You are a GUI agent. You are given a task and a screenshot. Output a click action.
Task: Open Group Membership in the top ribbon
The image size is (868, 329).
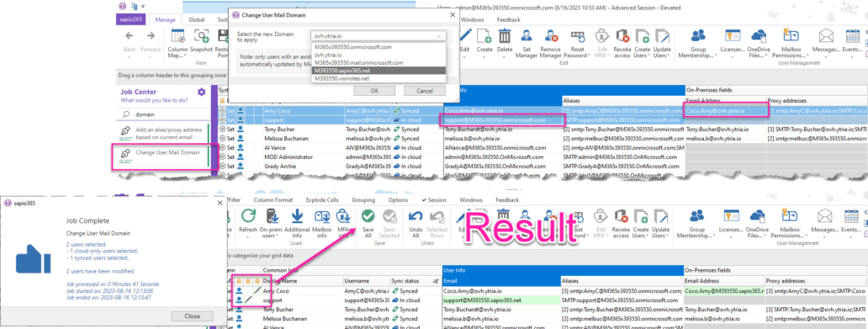point(698,45)
